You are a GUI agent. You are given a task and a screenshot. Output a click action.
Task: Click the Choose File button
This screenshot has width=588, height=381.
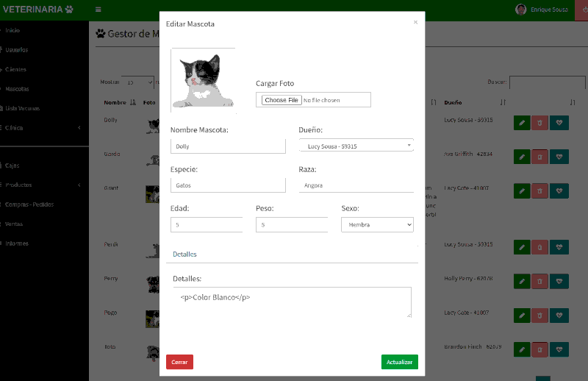[x=282, y=100]
